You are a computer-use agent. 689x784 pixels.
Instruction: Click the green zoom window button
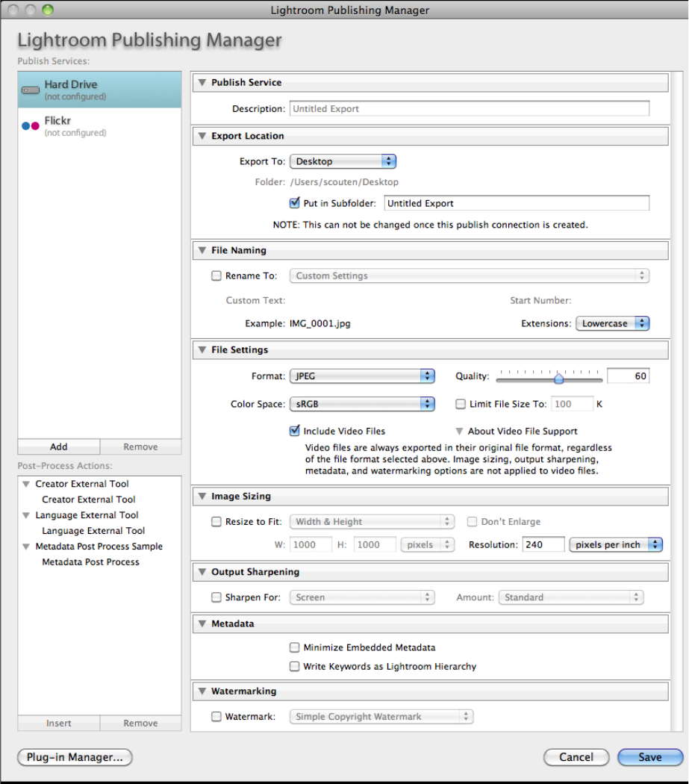[48, 10]
